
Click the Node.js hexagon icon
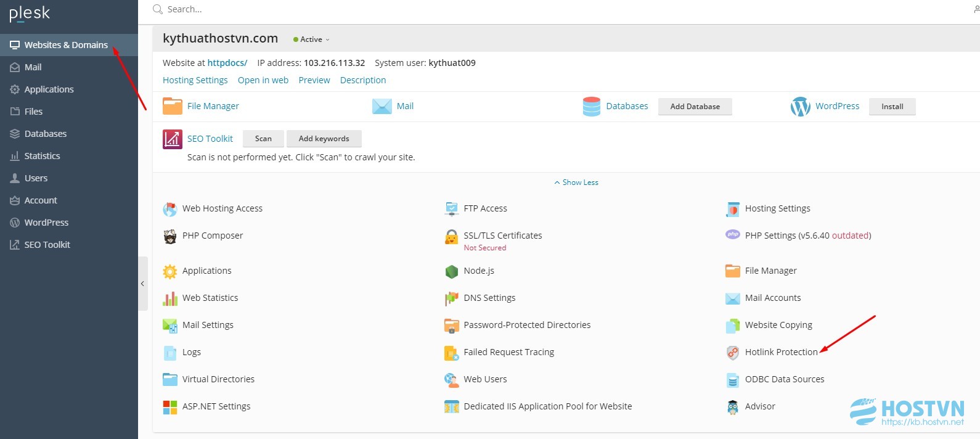click(x=452, y=271)
